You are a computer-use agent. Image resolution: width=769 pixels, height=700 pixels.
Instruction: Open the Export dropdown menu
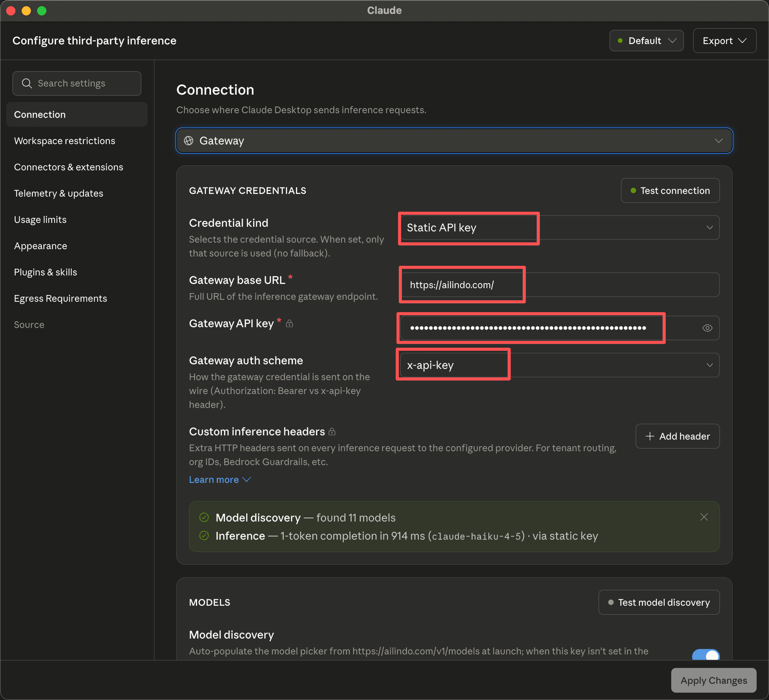point(725,41)
